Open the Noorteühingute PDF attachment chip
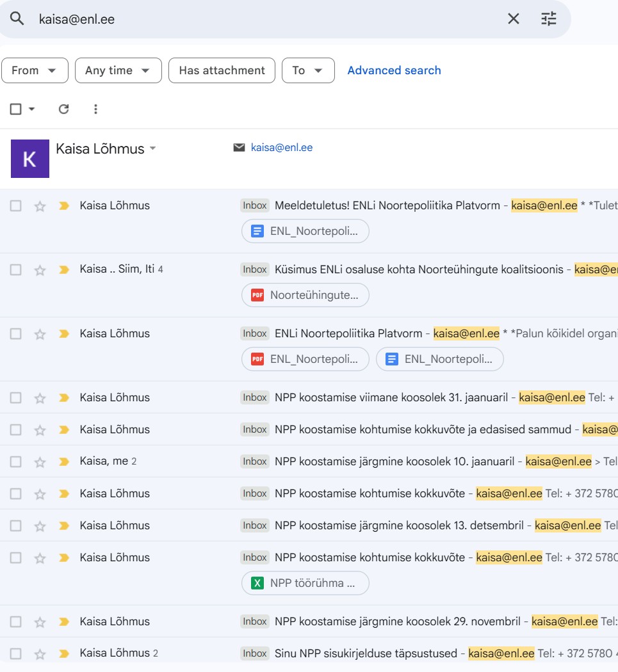The height and width of the screenshot is (672, 618). [305, 295]
